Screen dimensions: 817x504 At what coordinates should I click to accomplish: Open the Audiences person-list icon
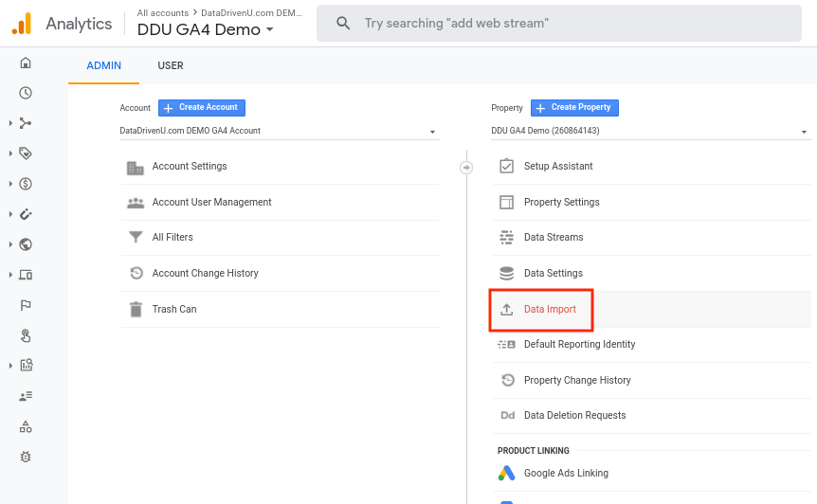(x=25, y=396)
